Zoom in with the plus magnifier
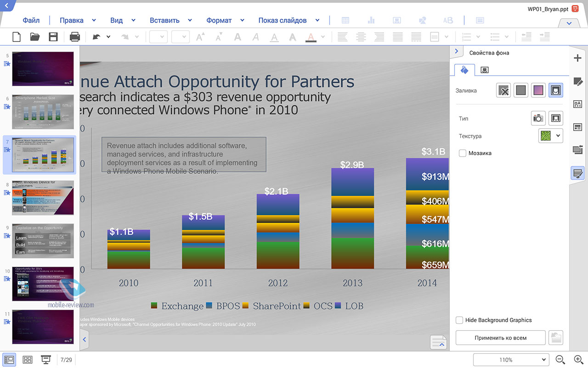 (578, 360)
